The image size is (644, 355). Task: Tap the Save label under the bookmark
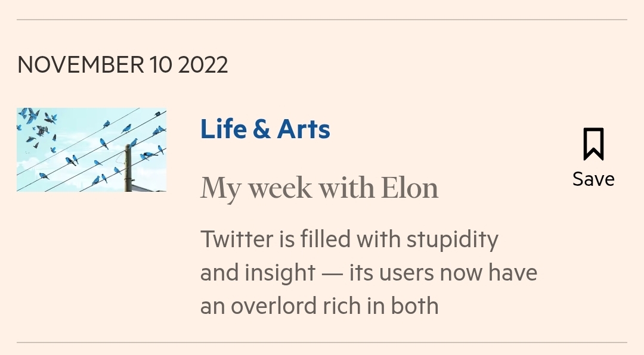593,179
